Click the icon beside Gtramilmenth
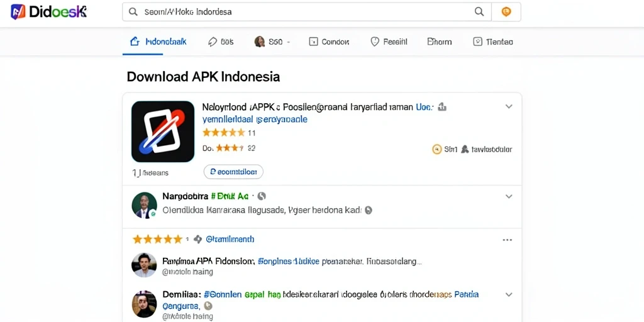 coord(197,239)
